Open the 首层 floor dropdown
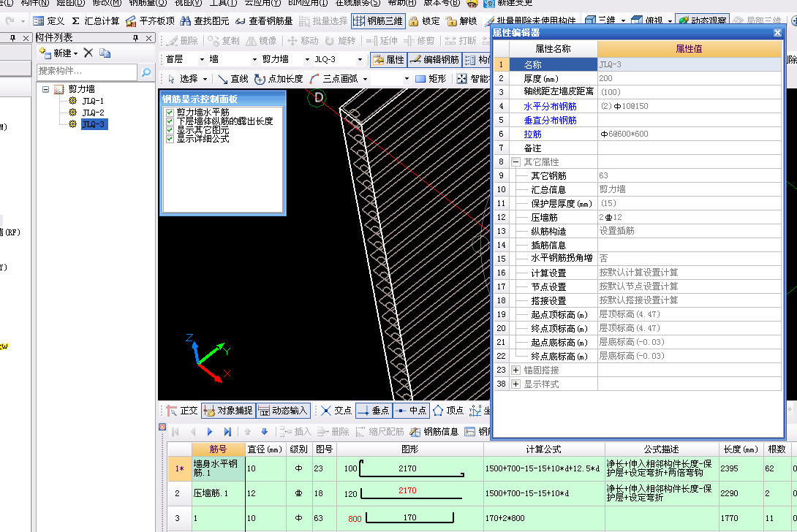The image size is (797, 532). click(202, 60)
